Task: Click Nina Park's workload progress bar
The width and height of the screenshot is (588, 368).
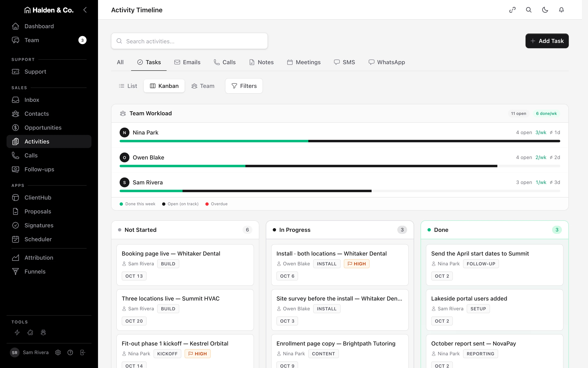Action: (x=340, y=141)
